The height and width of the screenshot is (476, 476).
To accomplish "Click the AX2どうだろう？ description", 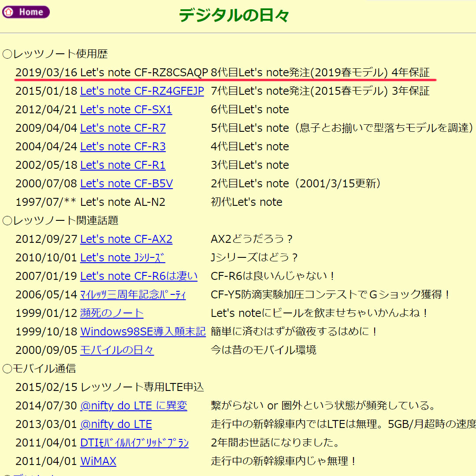I will pyautogui.click(x=252, y=239).
